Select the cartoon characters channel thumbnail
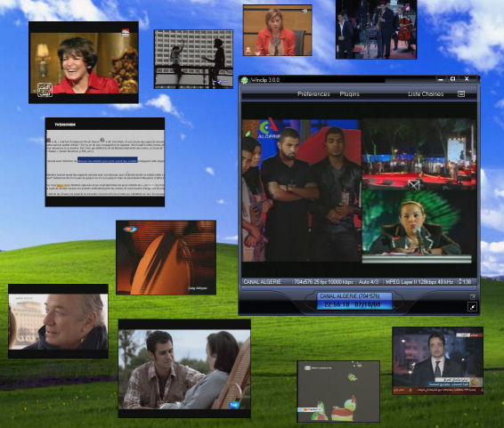Screen dimensions: 504x428 [x=338, y=392]
